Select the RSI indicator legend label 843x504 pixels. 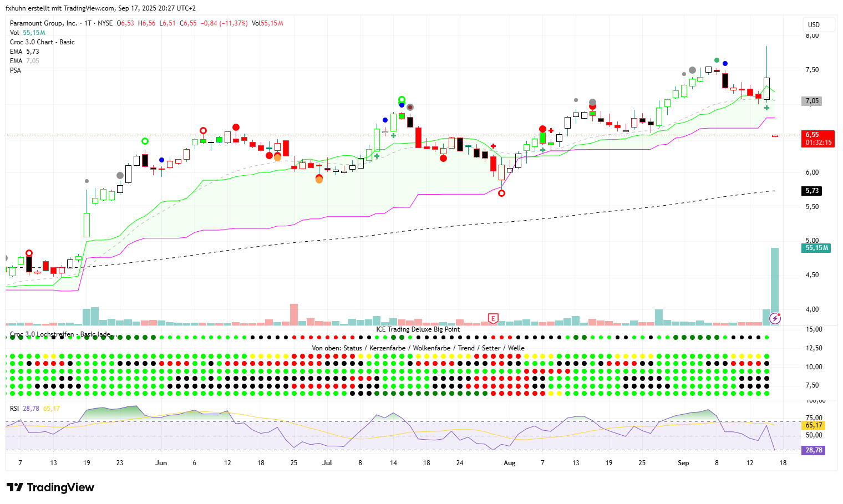(x=14, y=409)
